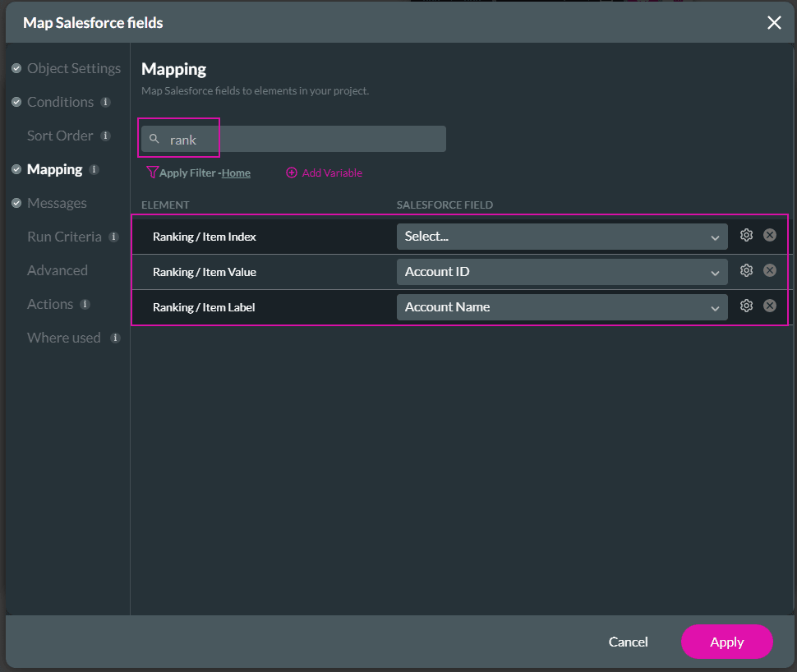This screenshot has height=672, width=797.
Task: Go to the Object Settings section
Action: point(73,68)
